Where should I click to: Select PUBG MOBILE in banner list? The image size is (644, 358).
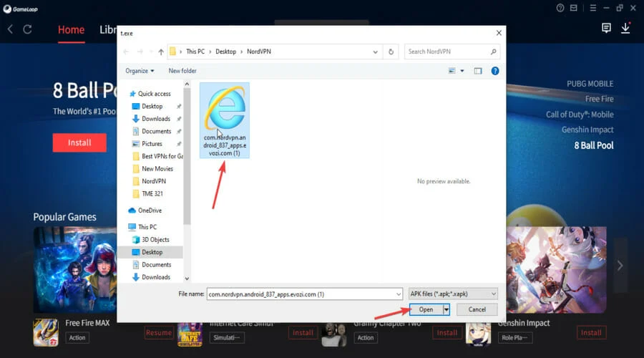[590, 84]
